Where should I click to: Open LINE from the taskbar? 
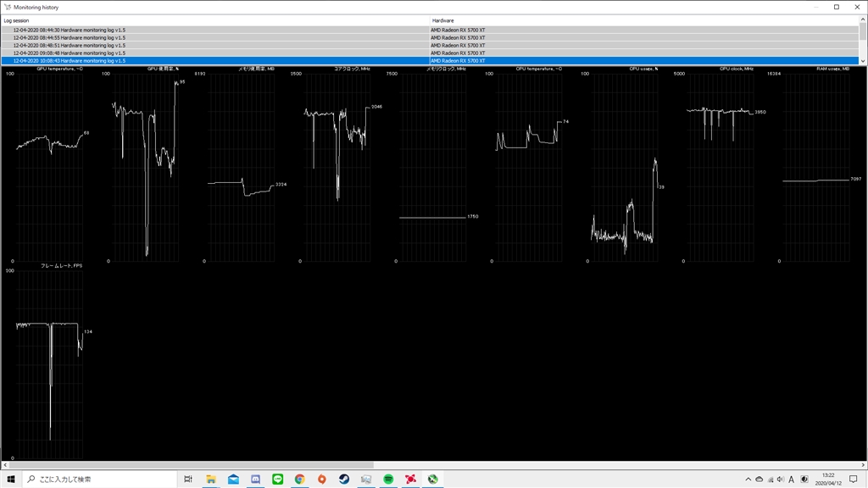(x=277, y=480)
